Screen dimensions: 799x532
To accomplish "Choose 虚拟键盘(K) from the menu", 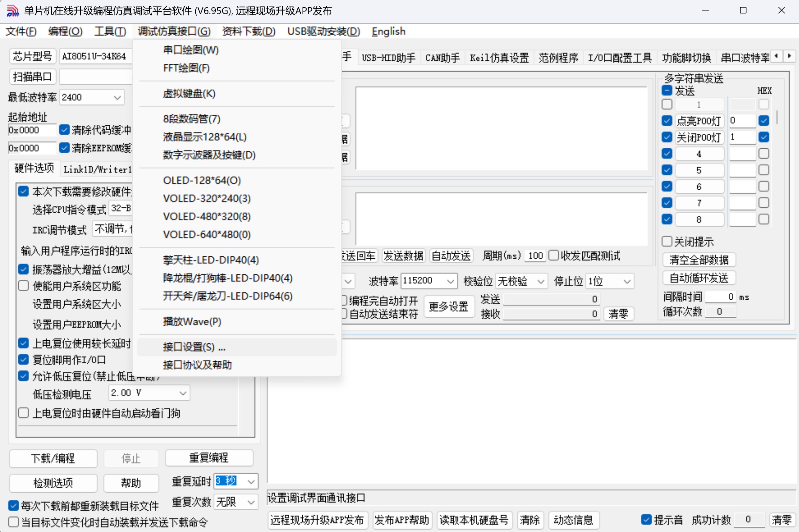I will 189,94.
